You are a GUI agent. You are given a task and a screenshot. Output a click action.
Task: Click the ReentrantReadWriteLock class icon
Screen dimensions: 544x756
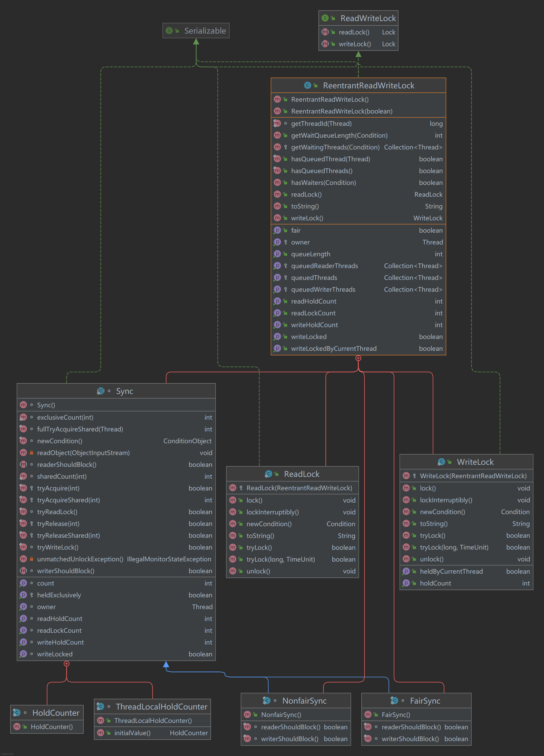click(x=307, y=85)
